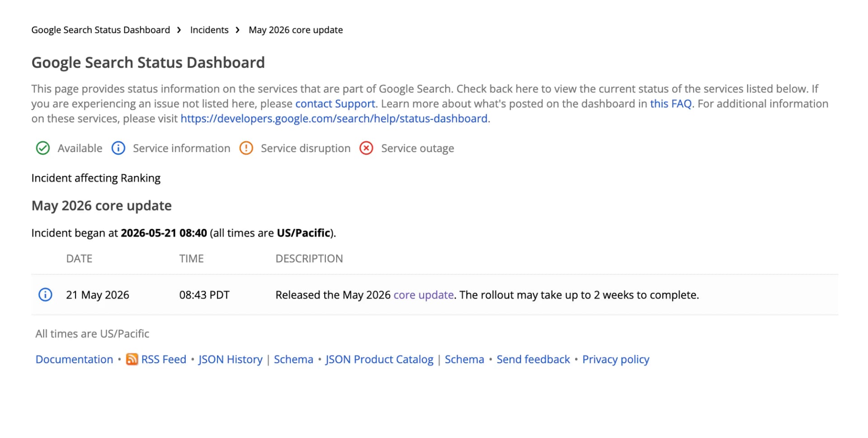View the Privacy policy link
The height and width of the screenshot is (438, 868).
[616, 359]
